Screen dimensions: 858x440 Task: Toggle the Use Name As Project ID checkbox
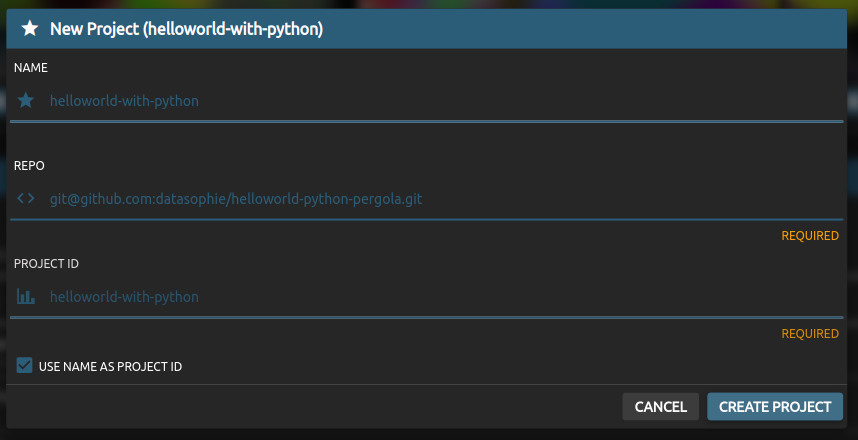25,366
